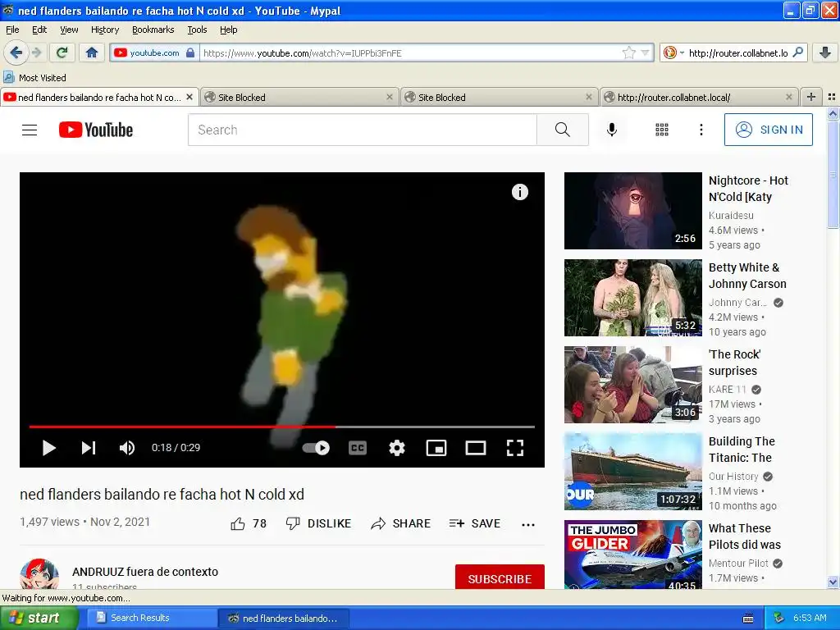Focus the YouTube Search field
Screen dimensions: 840x630
point(362,130)
